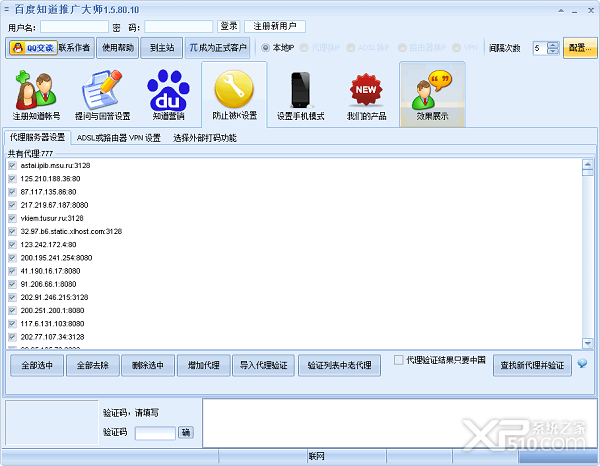
Task: Click the 全部选中 select-all button
Action: 37,365
